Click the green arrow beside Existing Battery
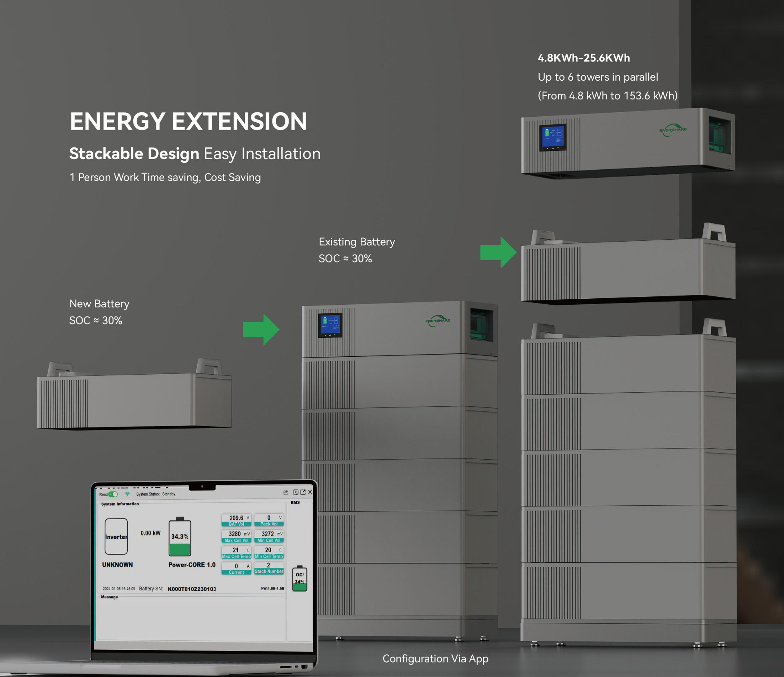The image size is (784, 677). coord(498,253)
